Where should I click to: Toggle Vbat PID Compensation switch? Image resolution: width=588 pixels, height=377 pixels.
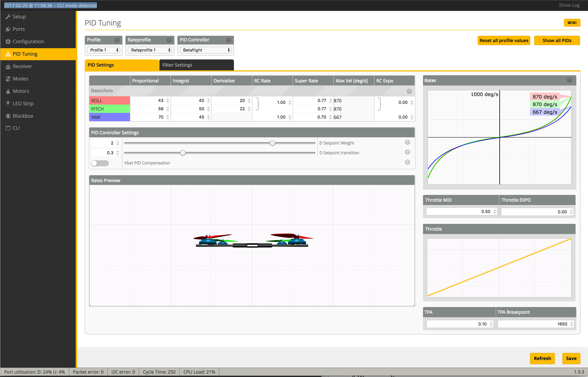pos(100,163)
